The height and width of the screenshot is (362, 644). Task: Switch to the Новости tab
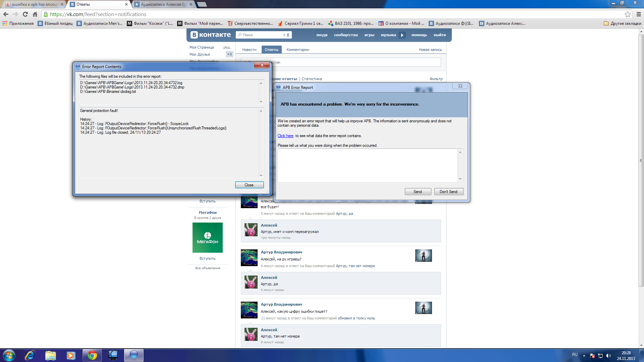coord(249,50)
